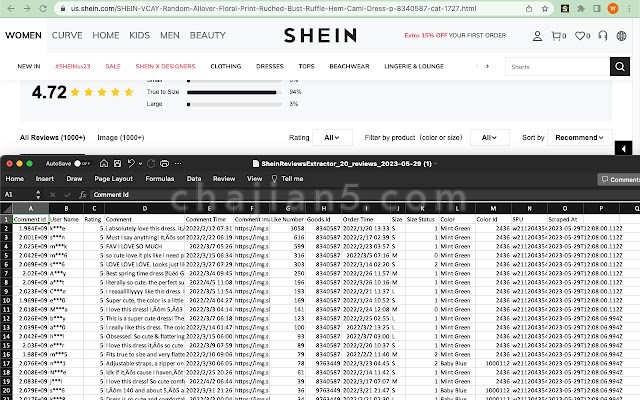Toggle the Excel AutoSave switch

[81, 164]
